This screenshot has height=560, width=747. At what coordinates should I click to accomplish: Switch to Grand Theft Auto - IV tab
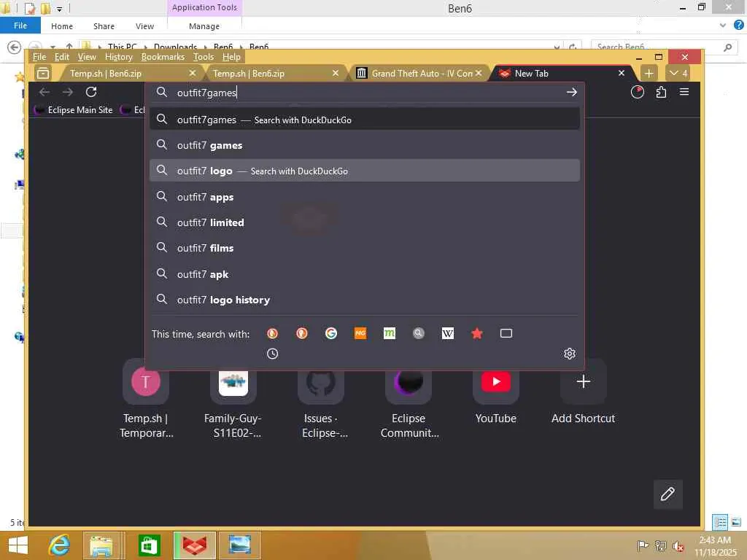tap(419, 74)
